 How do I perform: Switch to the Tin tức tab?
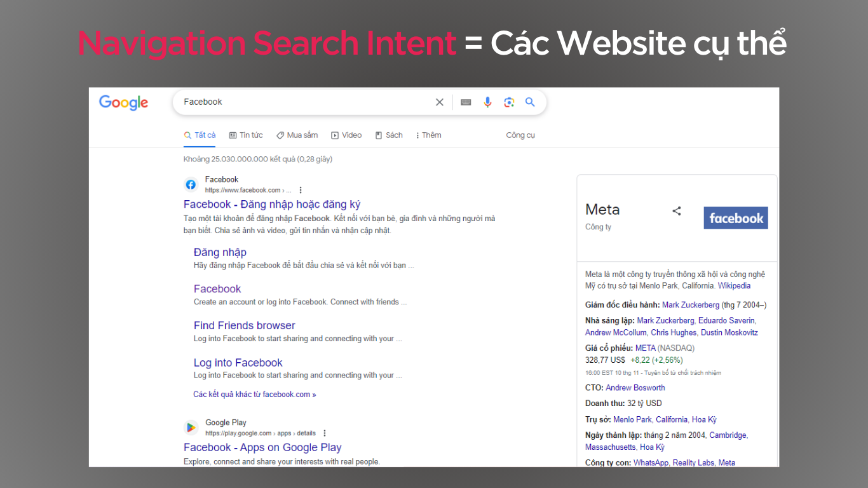tap(246, 135)
